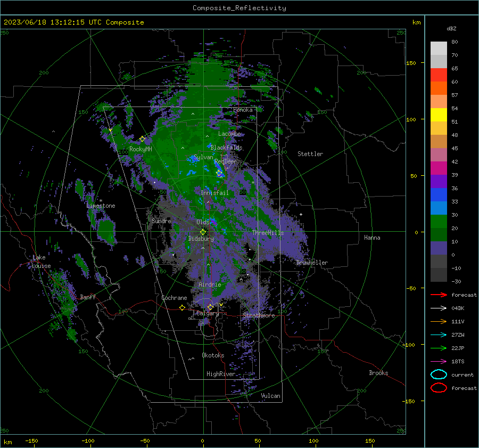Click the orange 111V arrow symbol
The image size is (479, 448).
point(439,321)
